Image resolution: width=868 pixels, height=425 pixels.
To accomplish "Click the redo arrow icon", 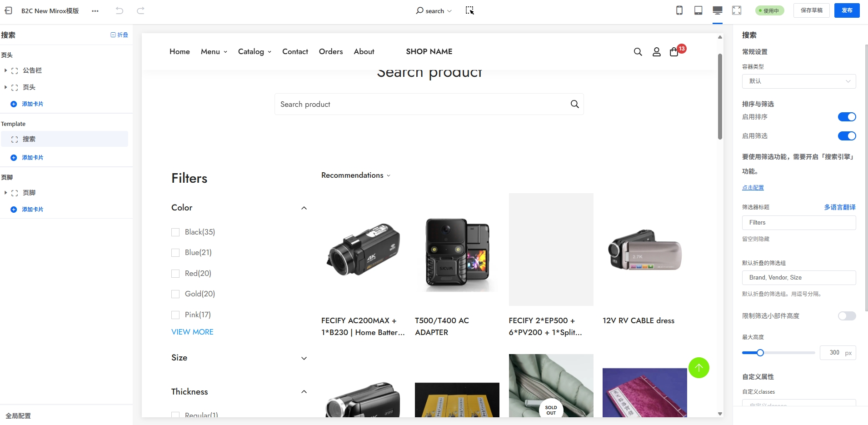I will point(141,10).
